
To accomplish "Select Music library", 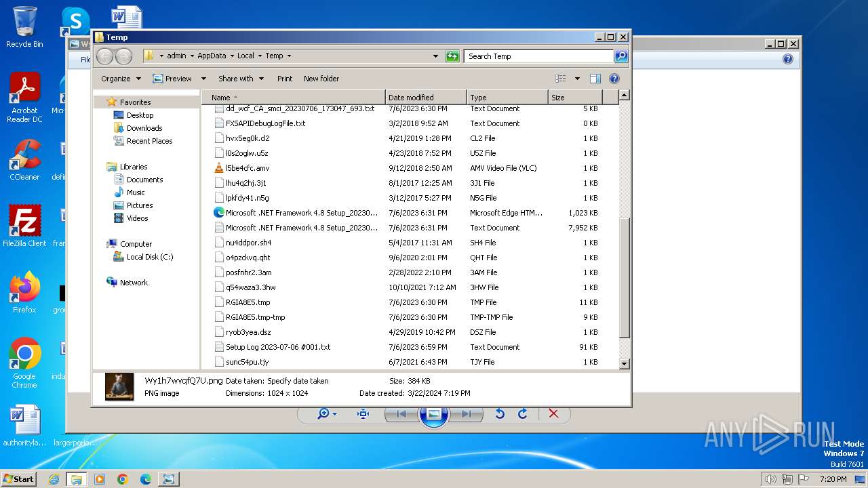I will (x=136, y=192).
